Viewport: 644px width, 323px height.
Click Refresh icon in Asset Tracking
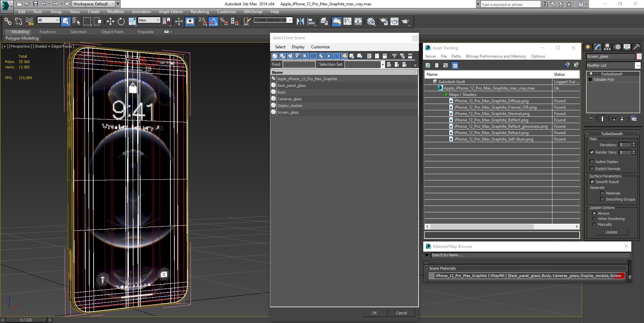point(428,65)
